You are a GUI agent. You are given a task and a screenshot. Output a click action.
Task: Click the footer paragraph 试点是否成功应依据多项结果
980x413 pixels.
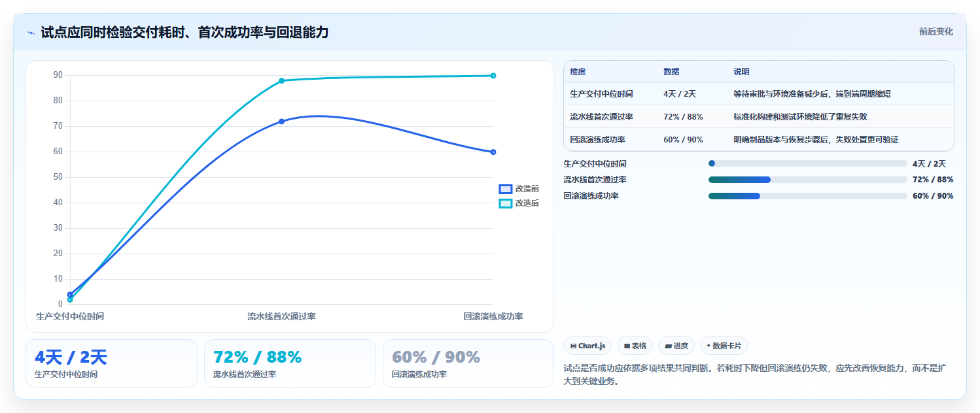754,374
